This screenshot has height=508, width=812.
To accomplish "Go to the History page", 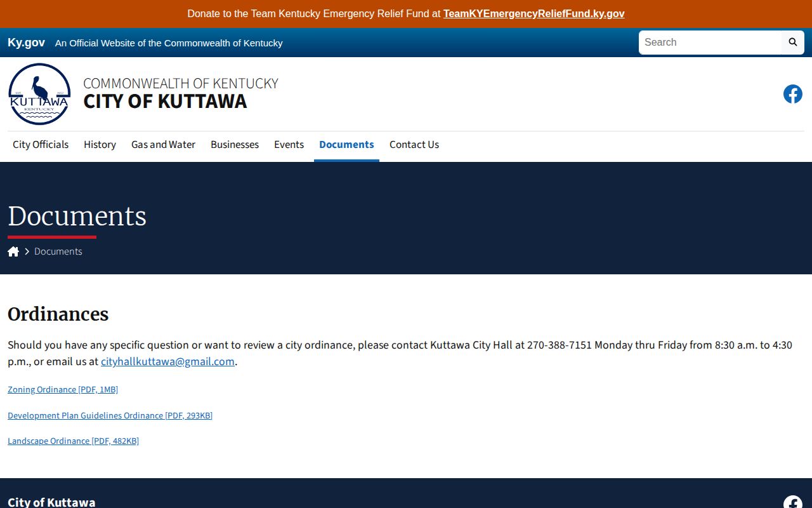I will (x=100, y=145).
